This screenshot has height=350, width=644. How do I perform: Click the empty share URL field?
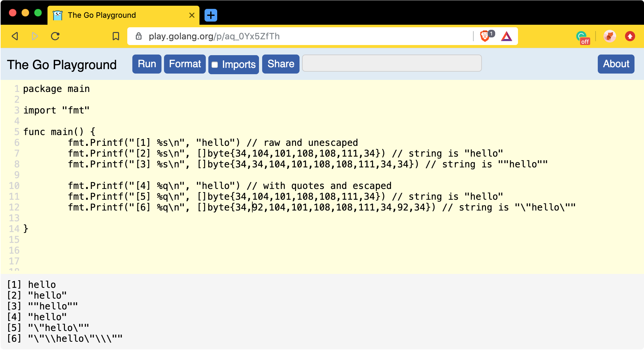pos(392,63)
